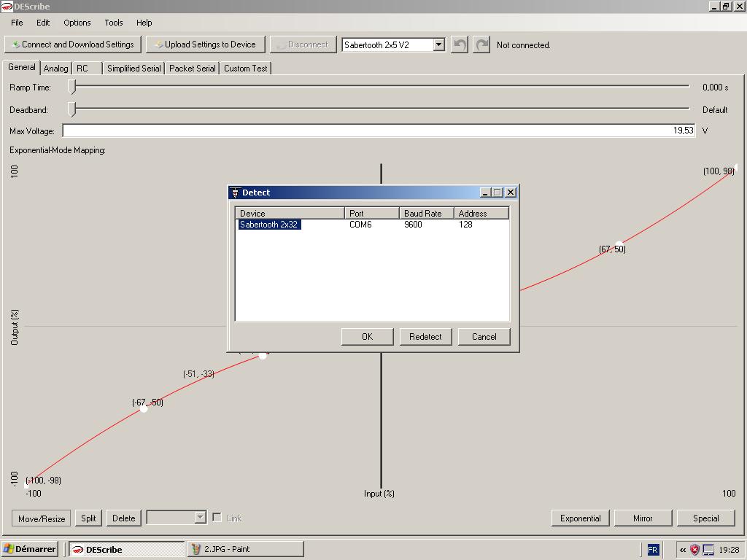Click curve control point at (-67, -50)
The width and height of the screenshot is (747, 560).
pos(144,408)
